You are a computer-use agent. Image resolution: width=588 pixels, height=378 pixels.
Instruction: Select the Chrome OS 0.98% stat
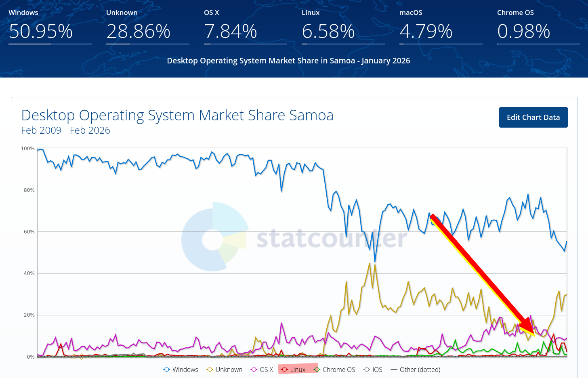(x=523, y=31)
